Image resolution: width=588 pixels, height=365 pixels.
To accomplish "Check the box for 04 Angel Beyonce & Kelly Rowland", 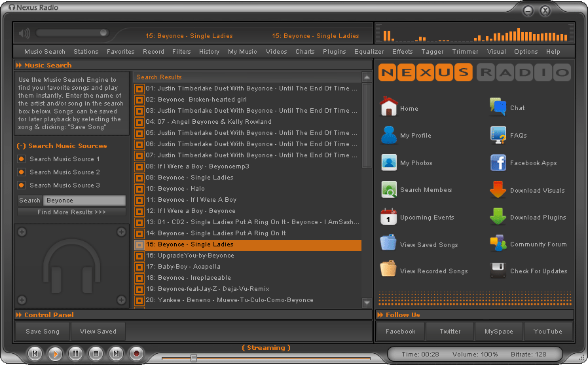I will pos(139,123).
